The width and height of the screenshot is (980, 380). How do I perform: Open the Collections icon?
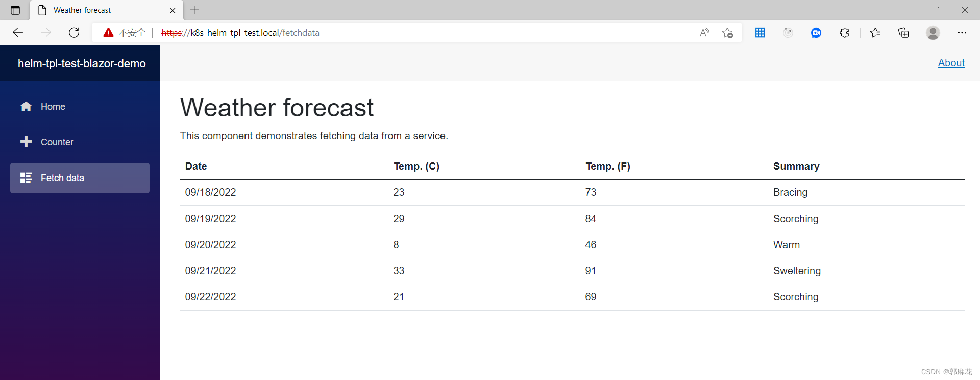coord(903,33)
